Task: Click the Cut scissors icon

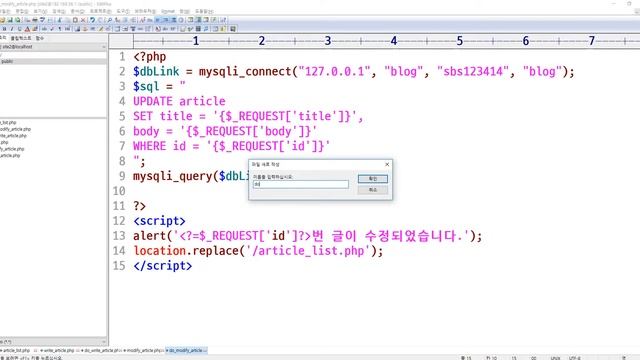Action: [59, 20]
